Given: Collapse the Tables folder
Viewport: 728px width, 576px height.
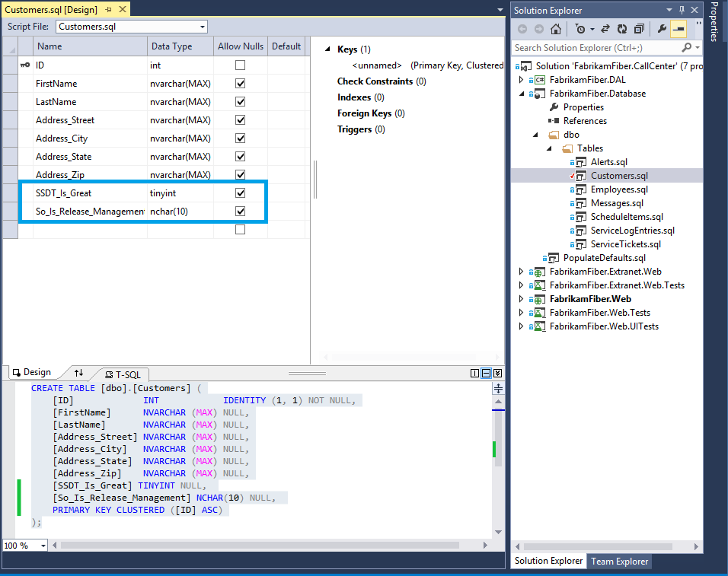Looking at the screenshot, I should (x=548, y=148).
